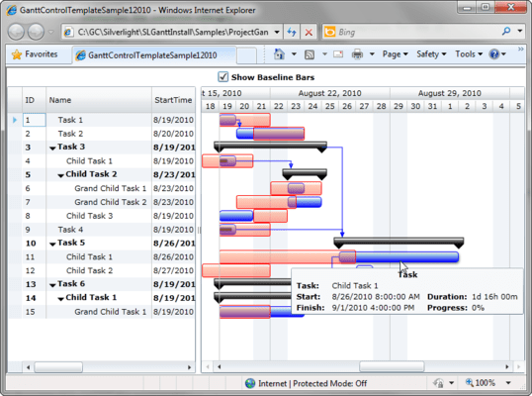Click the Gantt scrollbar right arrow
Image resolution: width=532 pixels, height=396 pixels.
507,366
